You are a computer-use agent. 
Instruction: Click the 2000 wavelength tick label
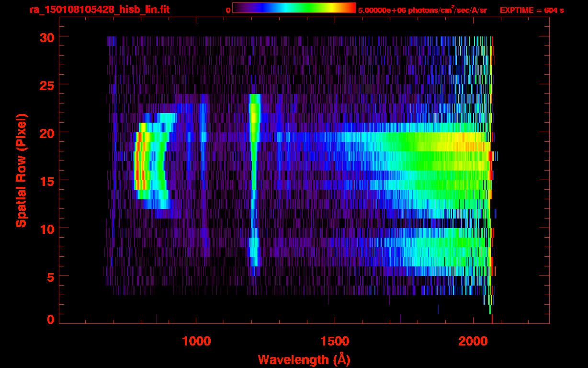click(x=473, y=341)
